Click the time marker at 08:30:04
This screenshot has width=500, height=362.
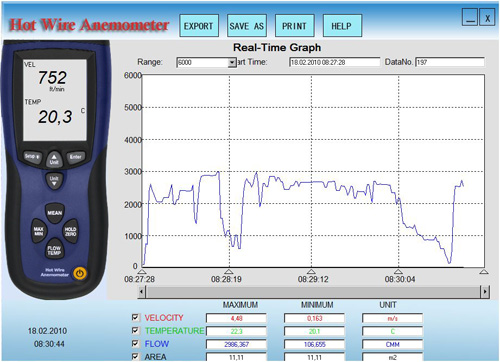tap(398, 272)
